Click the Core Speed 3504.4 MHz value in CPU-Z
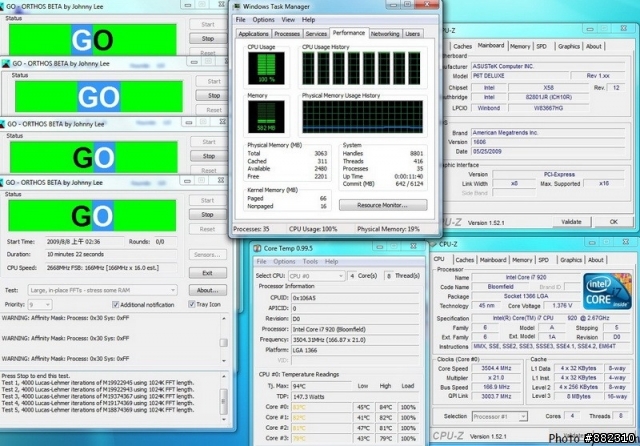Viewport: 640px width, 446px height. [x=496, y=368]
